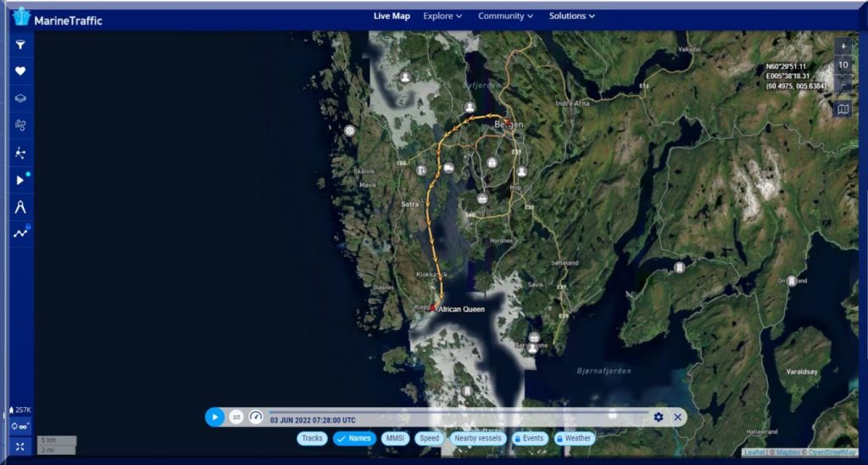The height and width of the screenshot is (465, 868).
Task: Click the fullscreen expand icon in the sidebar
Action: click(x=21, y=445)
